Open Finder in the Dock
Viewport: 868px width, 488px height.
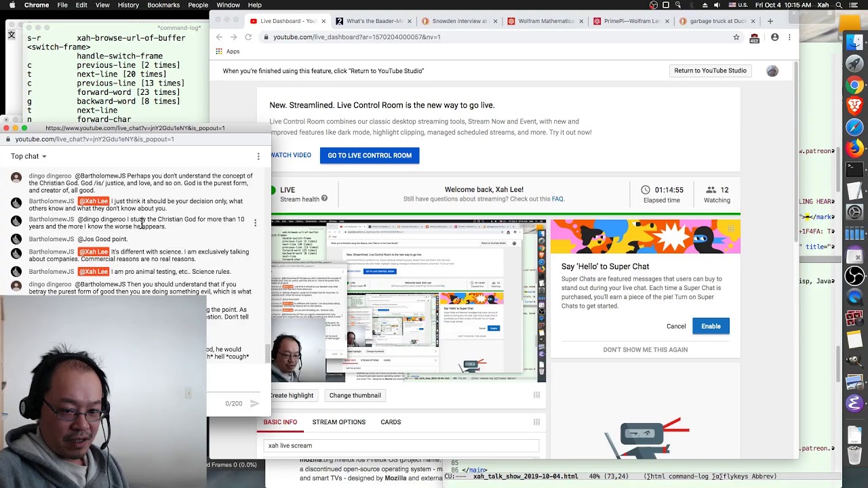[854, 42]
